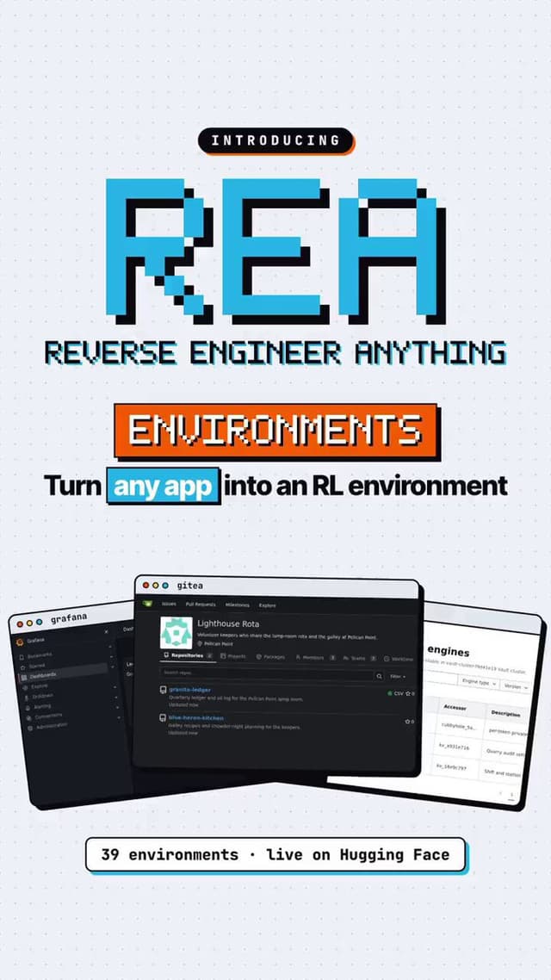Click the Starred icon in grafana sidebar
The height and width of the screenshot is (980, 551).
(23, 668)
